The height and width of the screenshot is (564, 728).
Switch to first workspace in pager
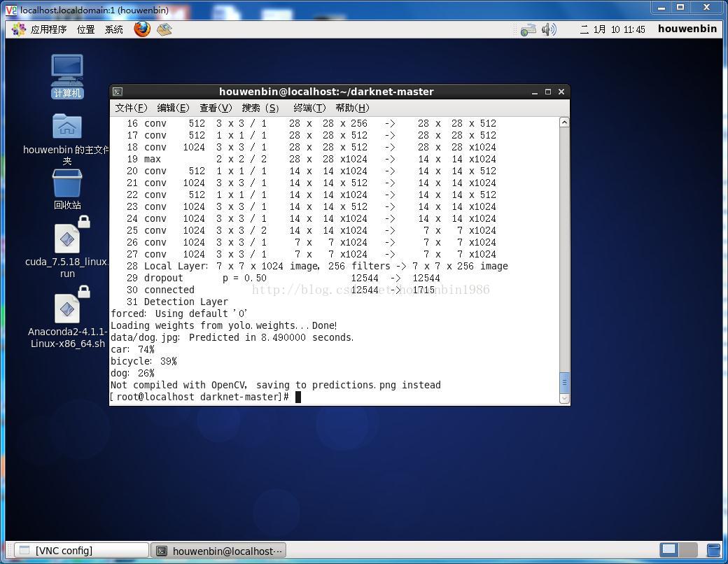(669, 550)
